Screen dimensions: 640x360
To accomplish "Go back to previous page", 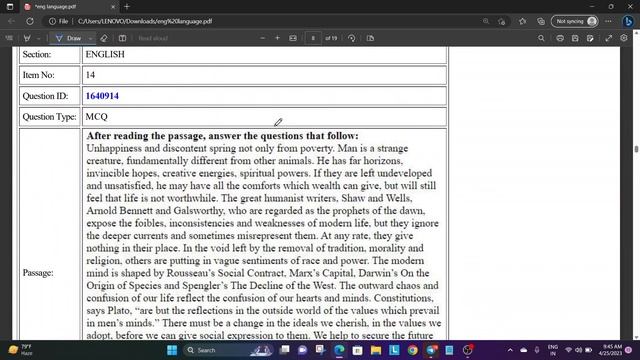I will (x=11, y=21).
